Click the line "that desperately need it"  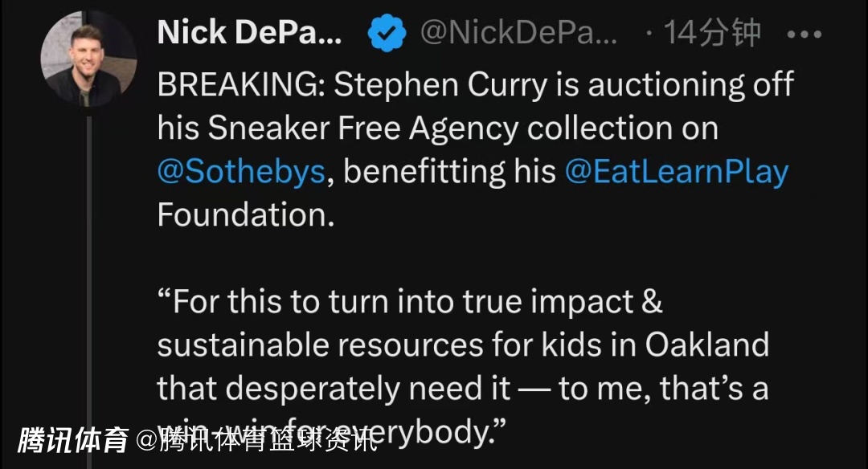coord(334,389)
